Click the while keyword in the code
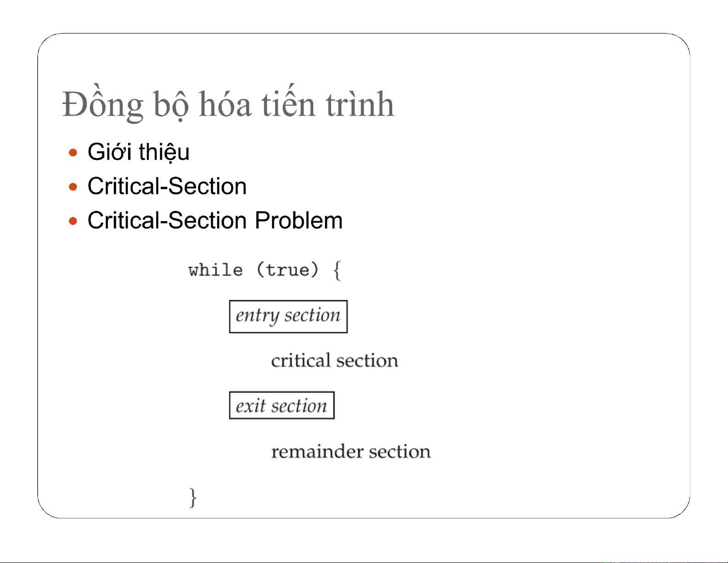The width and height of the screenshot is (728, 563). coord(215,270)
